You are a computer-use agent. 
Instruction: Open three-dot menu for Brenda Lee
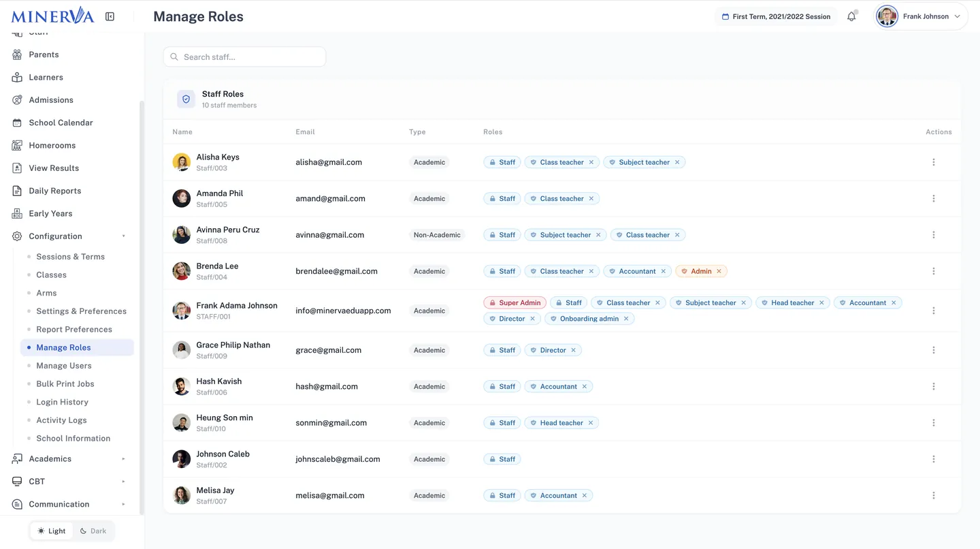933,271
